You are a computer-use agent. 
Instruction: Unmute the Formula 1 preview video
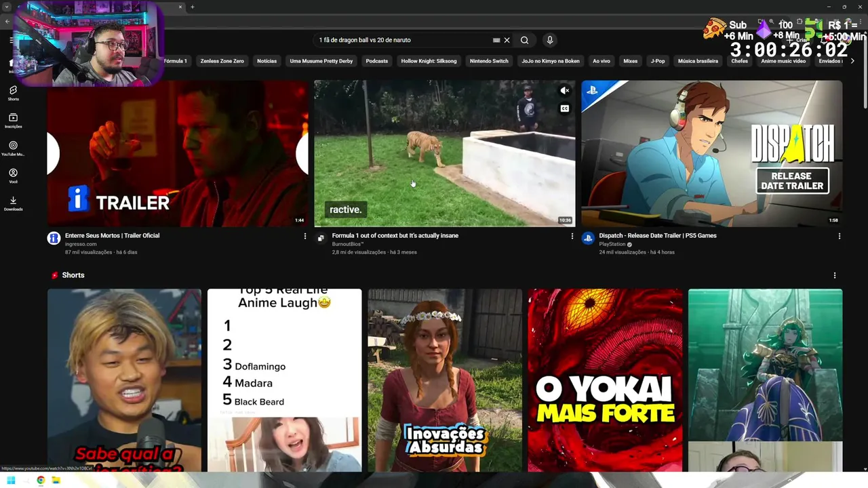[564, 90]
